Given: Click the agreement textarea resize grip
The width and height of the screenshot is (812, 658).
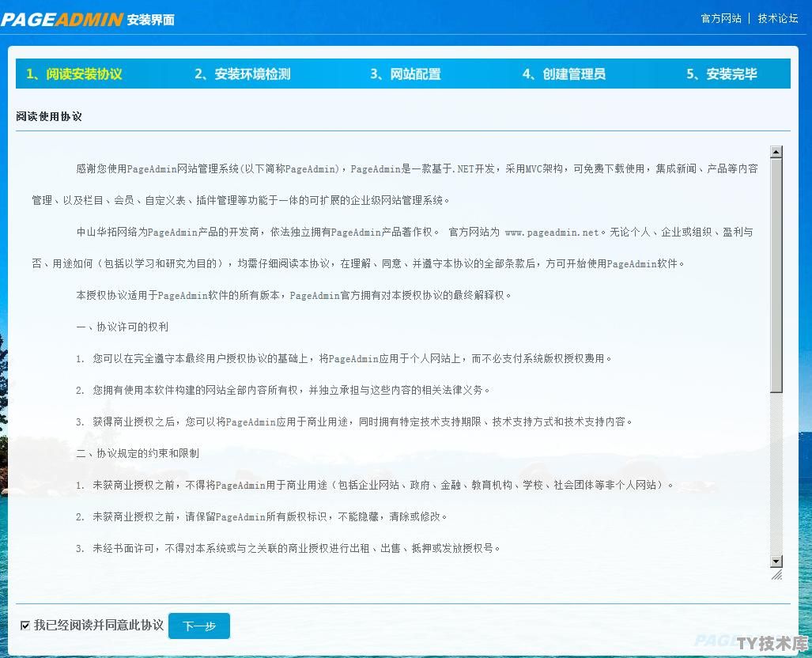Looking at the screenshot, I should tap(776, 575).
